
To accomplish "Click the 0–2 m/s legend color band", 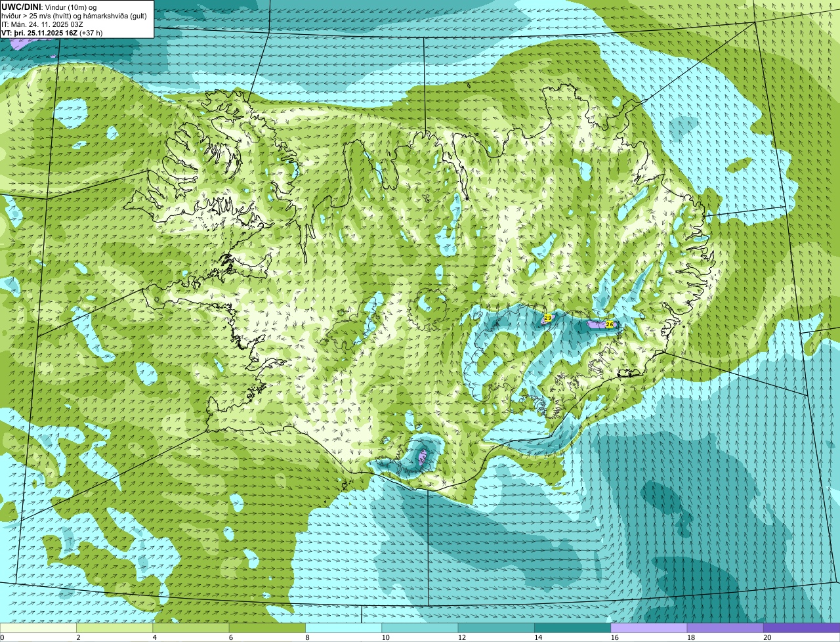I will point(38,628).
